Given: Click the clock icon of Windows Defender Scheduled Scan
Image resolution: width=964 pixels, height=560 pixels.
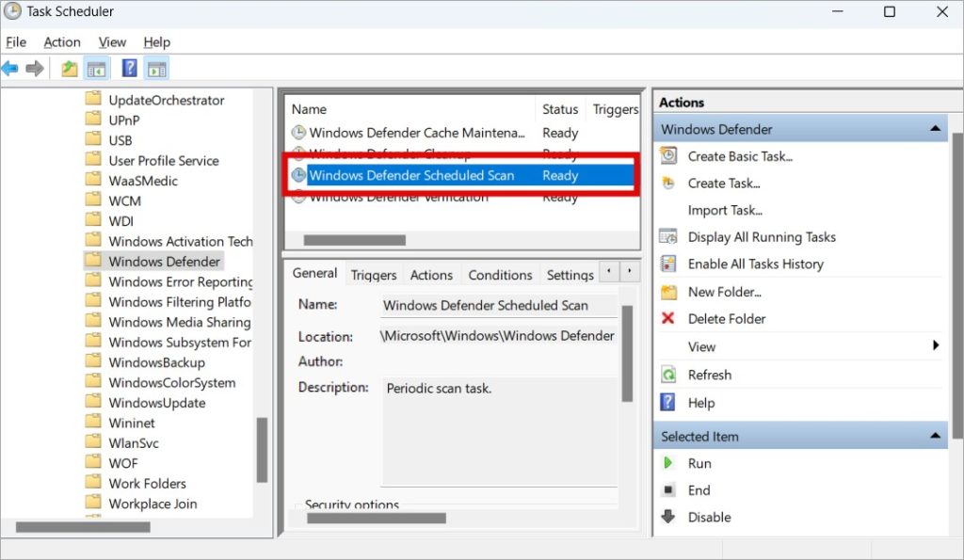Looking at the screenshot, I should (298, 175).
